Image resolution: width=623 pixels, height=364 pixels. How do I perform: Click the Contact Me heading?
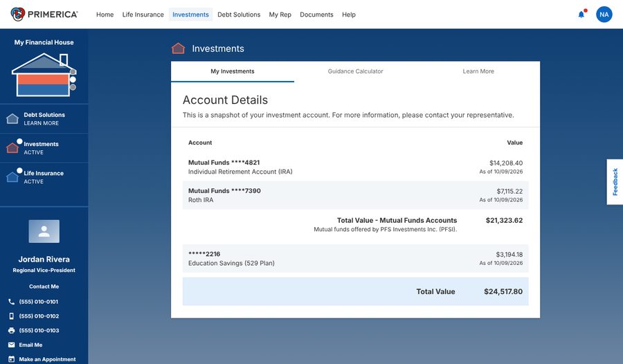point(44,286)
